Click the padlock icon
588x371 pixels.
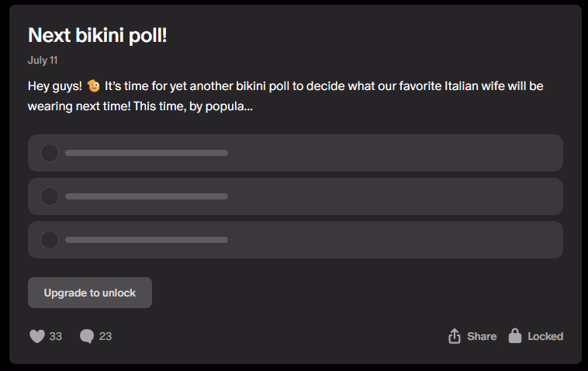click(x=515, y=335)
